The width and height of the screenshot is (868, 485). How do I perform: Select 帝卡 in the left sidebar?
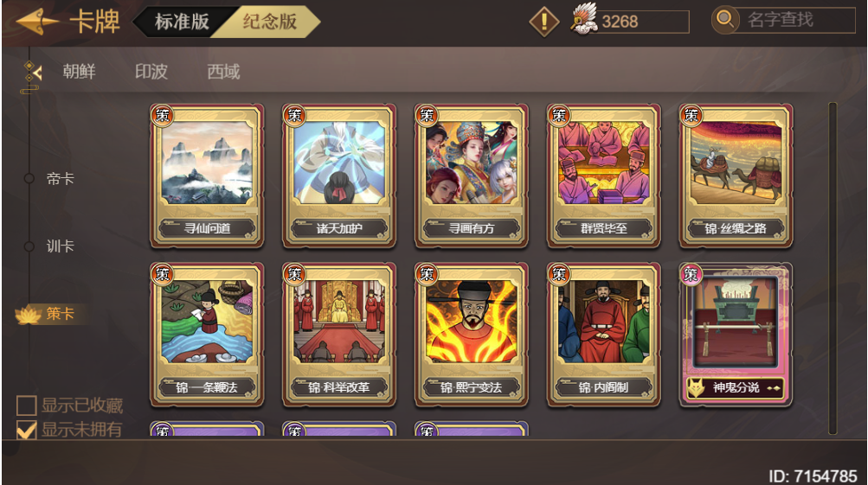tap(60, 179)
